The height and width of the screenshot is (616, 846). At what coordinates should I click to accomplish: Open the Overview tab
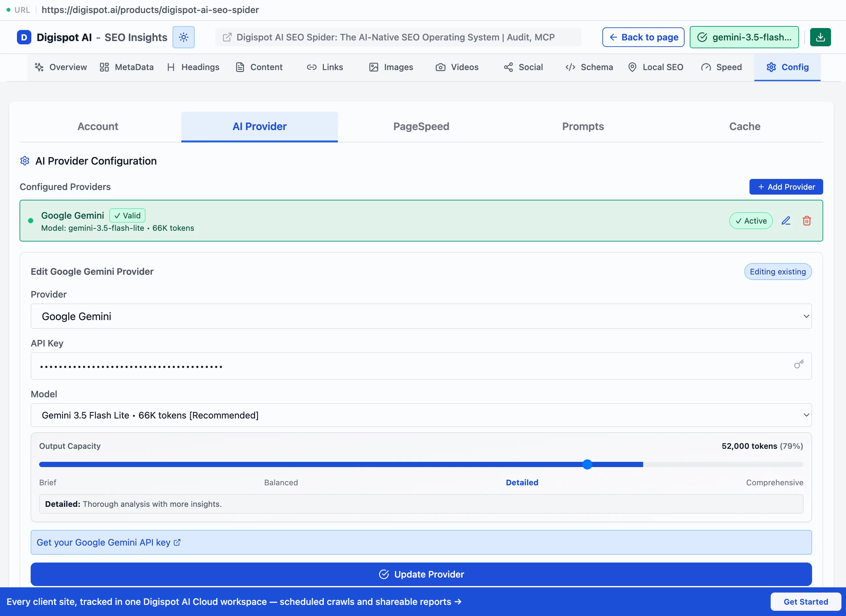(61, 67)
